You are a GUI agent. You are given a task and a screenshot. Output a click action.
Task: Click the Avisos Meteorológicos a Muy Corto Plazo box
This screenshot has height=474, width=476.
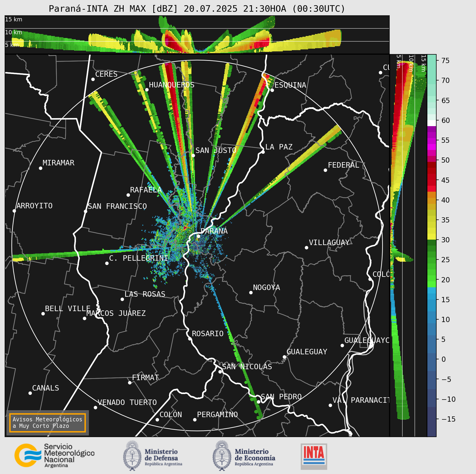tap(47, 423)
